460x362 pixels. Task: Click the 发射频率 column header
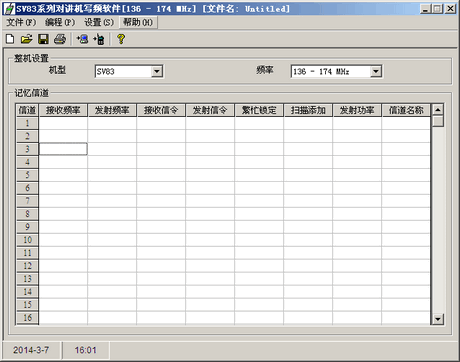click(x=112, y=110)
